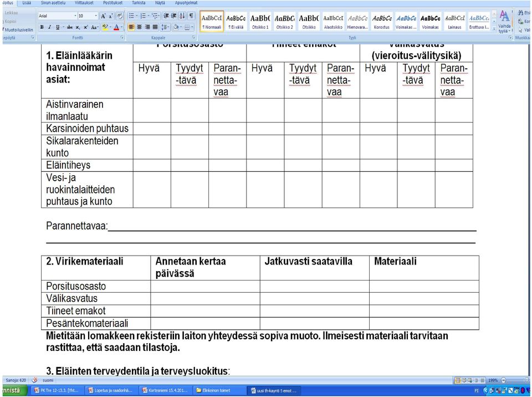Open the Näytä tab

click(160, 3)
